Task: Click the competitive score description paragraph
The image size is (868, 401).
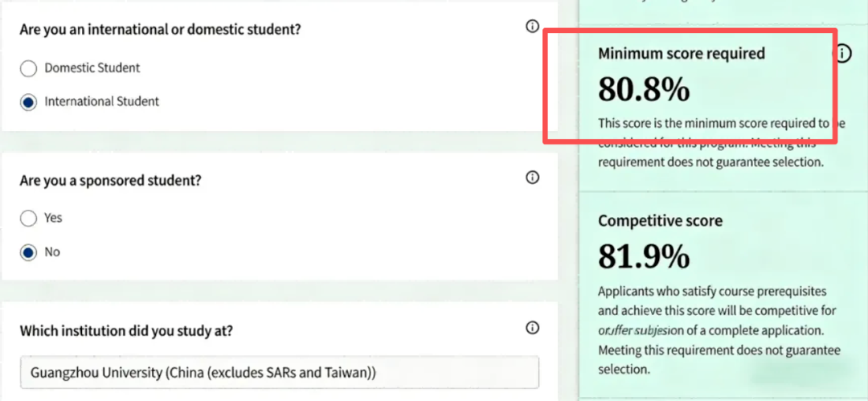Action: 718,330
